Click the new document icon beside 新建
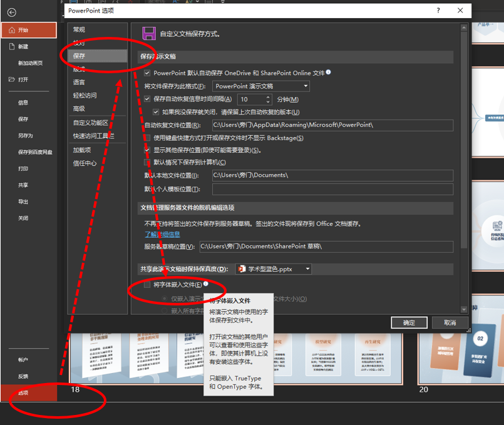 point(12,46)
